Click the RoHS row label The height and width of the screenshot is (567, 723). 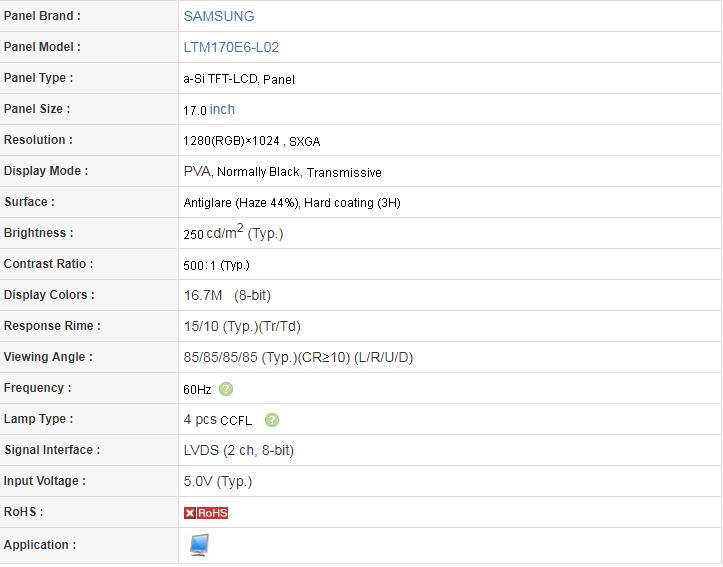click(24, 512)
